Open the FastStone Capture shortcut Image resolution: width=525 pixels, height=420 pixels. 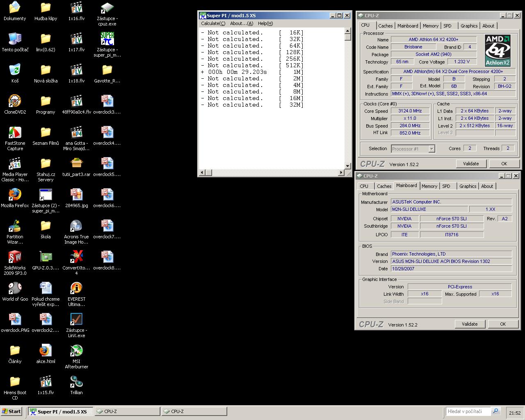[15, 139]
